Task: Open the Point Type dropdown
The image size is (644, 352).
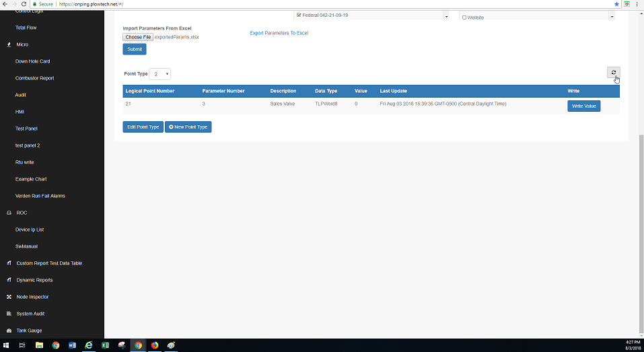Action: coord(159,74)
